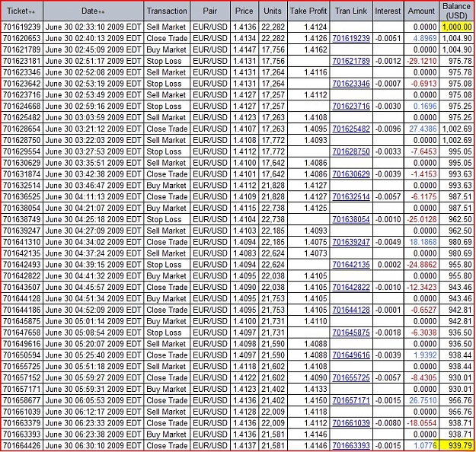The height and width of the screenshot is (452, 476).
Task: Open Tran Link 701655725
Action: (x=351, y=378)
